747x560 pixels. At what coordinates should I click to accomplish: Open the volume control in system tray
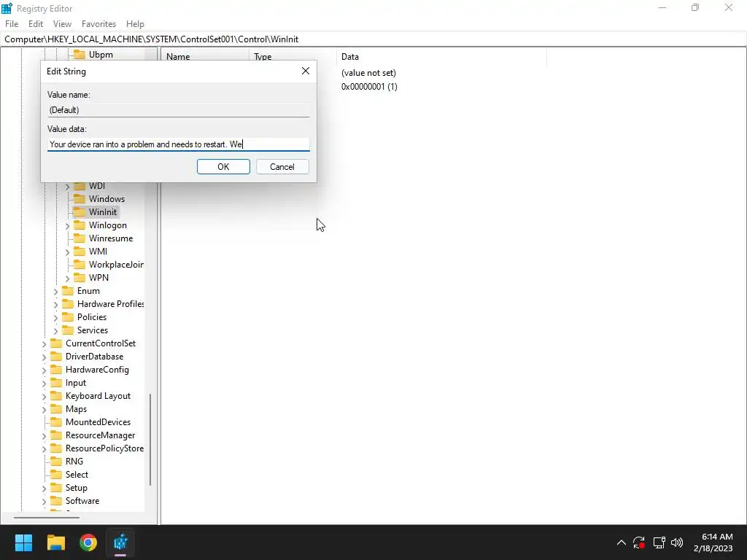coord(676,542)
